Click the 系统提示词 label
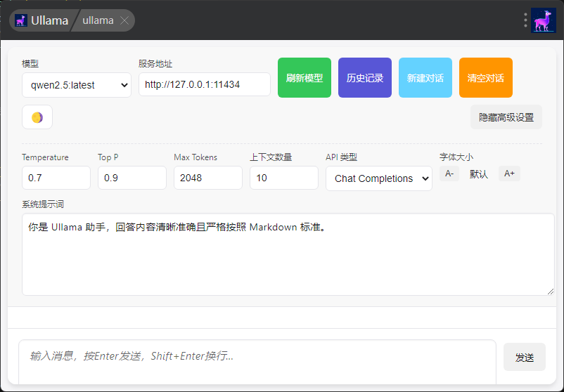This screenshot has height=392, width=564. point(43,204)
